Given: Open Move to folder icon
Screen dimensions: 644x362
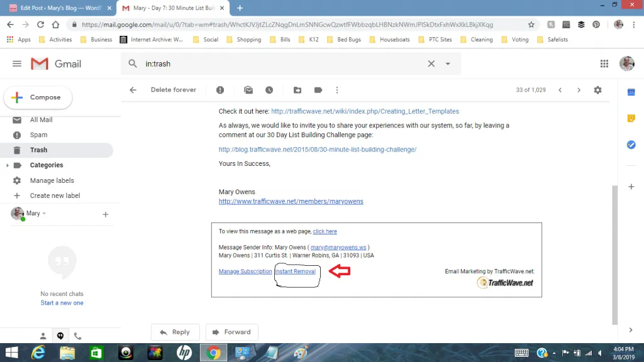Looking at the screenshot, I should [297, 90].
